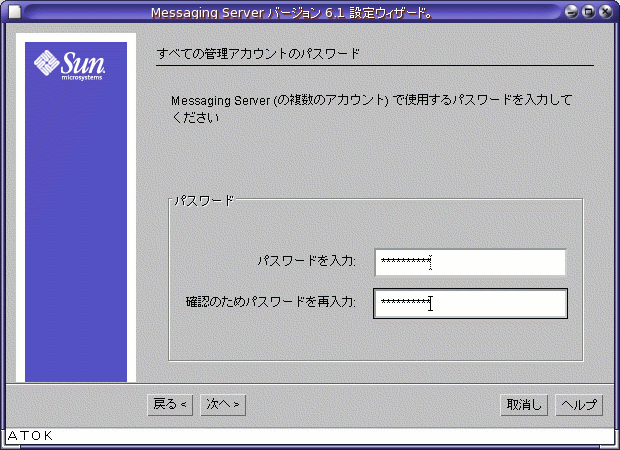Click the パスワードを入力: label
Screen dimensions: 620x450
point(306,261)
